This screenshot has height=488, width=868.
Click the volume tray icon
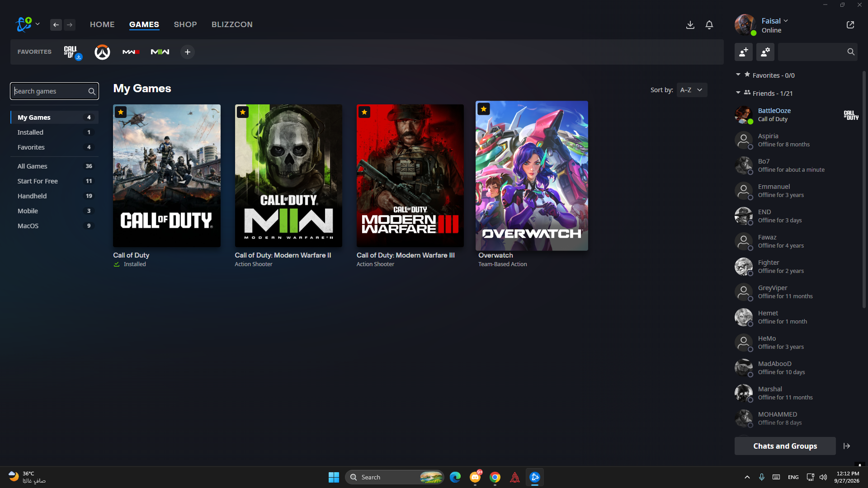click(x=823, y=477)
